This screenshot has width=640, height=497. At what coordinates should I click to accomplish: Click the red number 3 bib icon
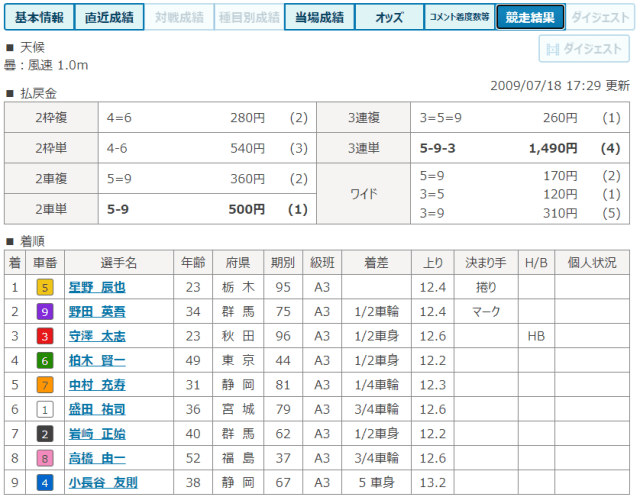tap(45, 336)
